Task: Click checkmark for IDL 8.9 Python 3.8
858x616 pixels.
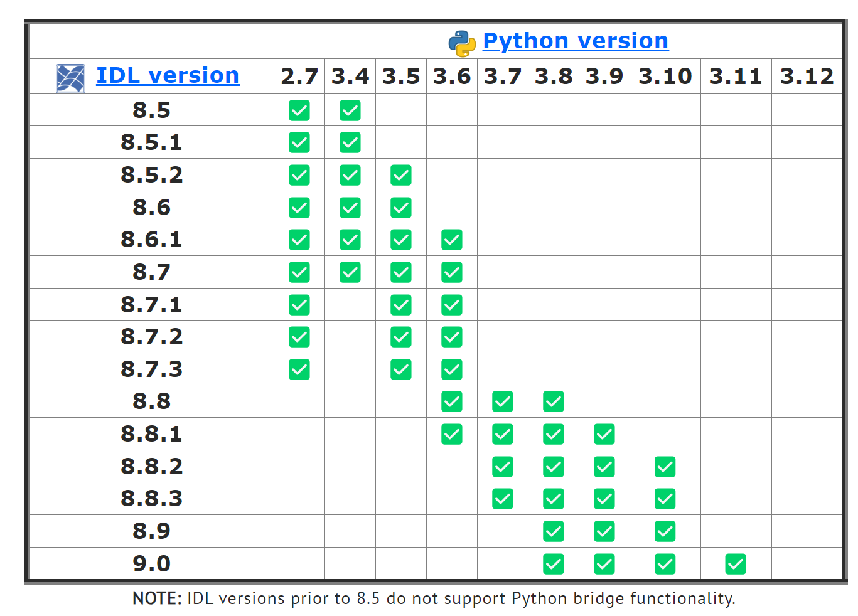Action: pos(554,531)
